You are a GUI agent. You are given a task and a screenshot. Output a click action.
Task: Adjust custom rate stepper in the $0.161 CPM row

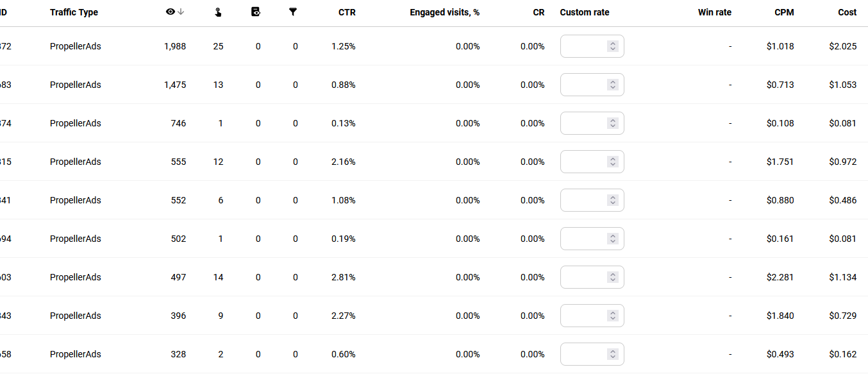[x=613, y=239]
